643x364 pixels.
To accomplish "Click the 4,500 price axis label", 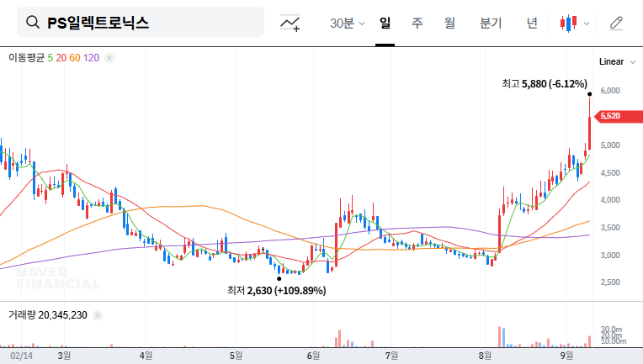I will click(610, 173).
